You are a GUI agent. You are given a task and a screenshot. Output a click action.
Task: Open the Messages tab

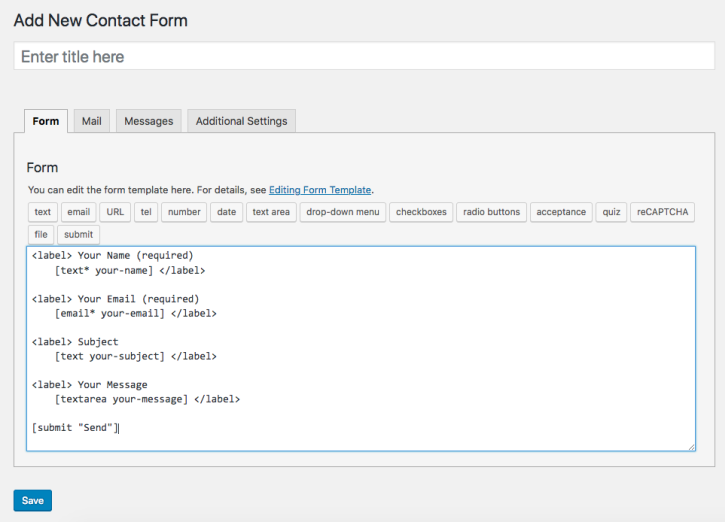(148, 121)
